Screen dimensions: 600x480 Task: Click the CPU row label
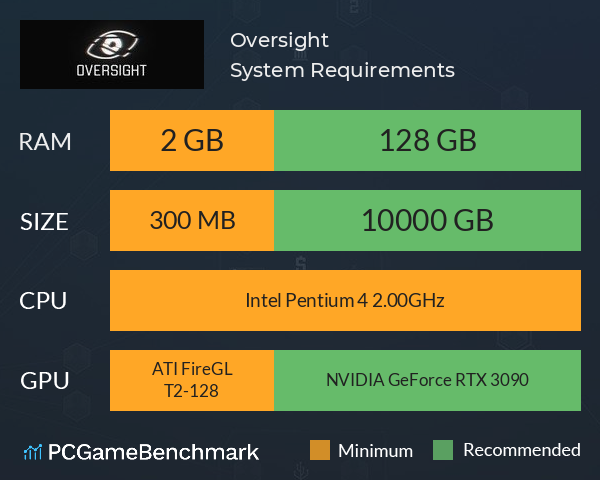pos(43,301)
